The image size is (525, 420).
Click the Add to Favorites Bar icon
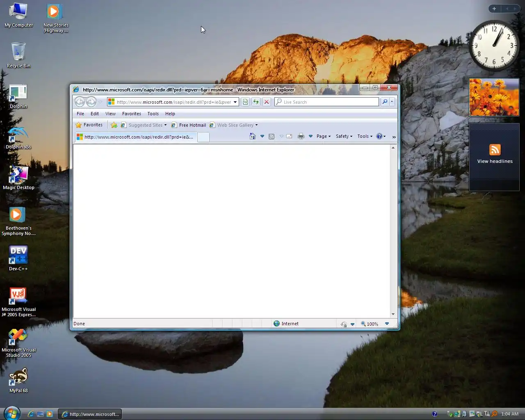pyautogui.click(x=114, y=125)
